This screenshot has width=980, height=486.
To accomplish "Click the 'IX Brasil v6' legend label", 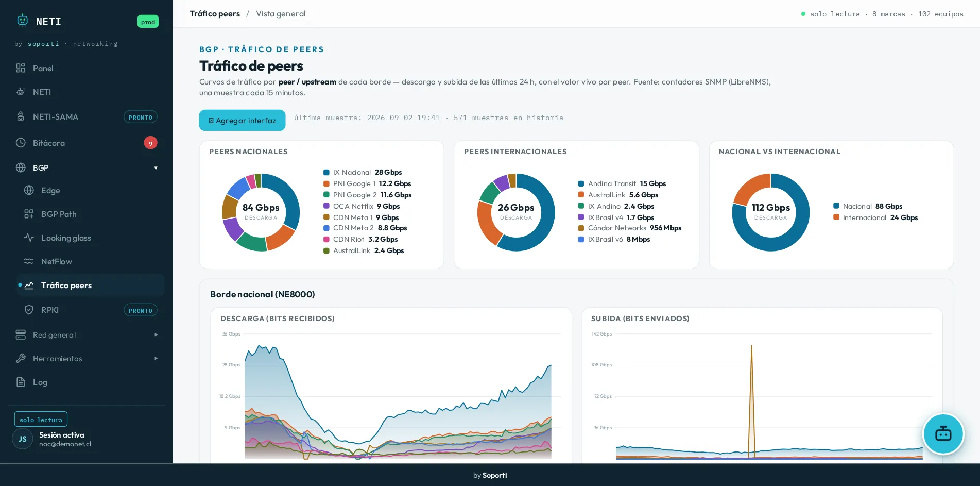I will pos(606,239).
